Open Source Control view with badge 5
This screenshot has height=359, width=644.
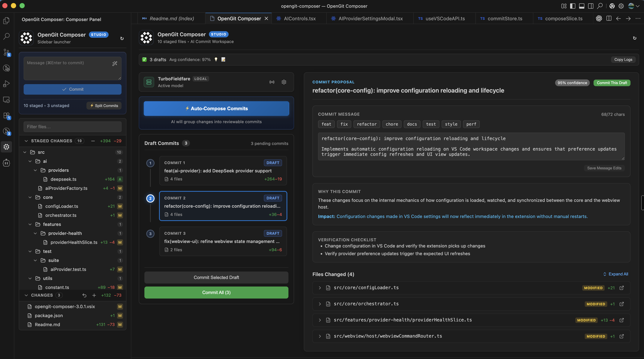[x=7, y=52]
